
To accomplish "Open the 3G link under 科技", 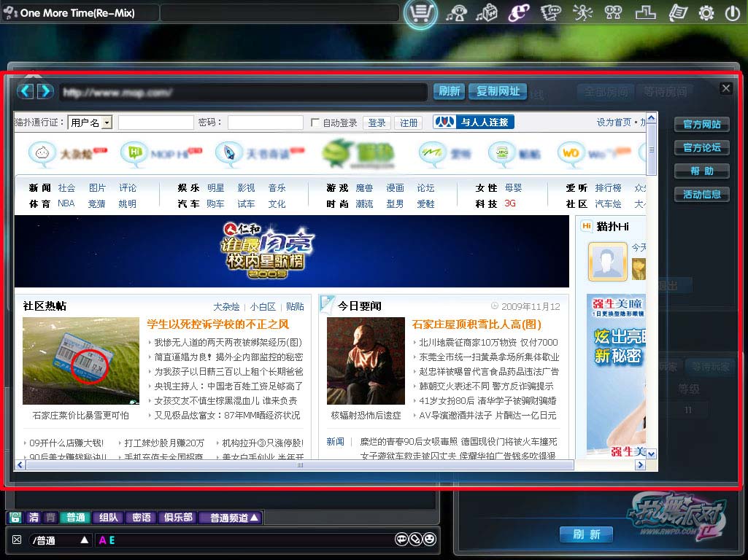I will [x=510, y=203].
